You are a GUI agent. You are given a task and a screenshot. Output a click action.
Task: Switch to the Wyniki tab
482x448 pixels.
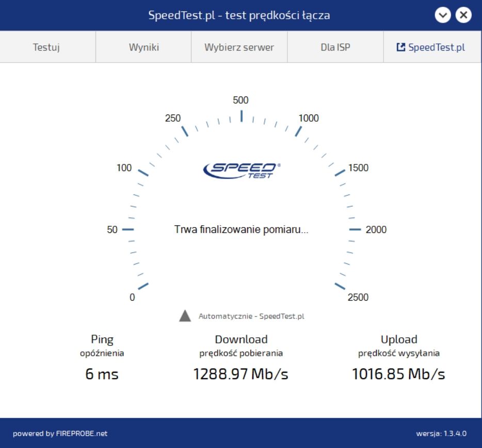click(x=143, y=47)
